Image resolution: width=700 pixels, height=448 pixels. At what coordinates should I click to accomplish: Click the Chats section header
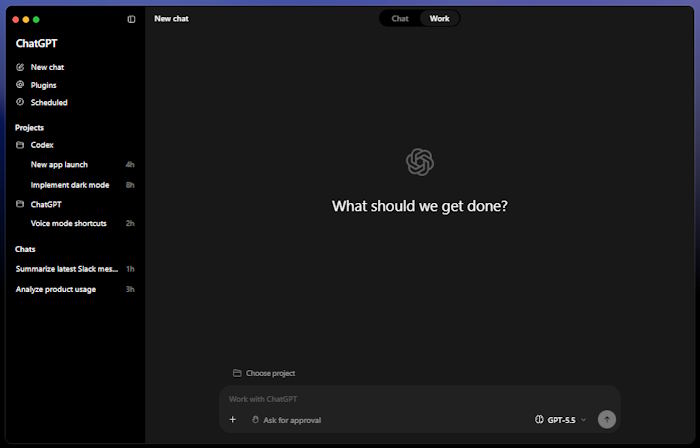pos(25,249)
